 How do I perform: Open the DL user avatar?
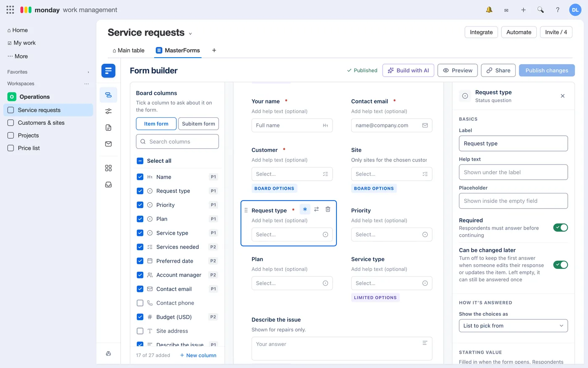[575, 10]
